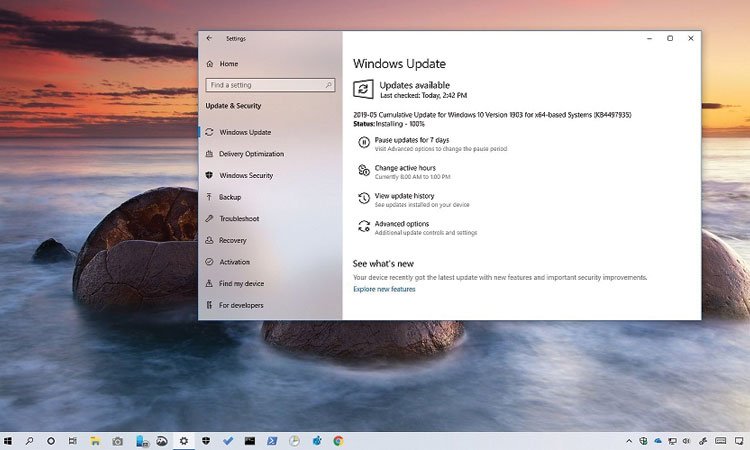Click the Updates available refresh icon
Screen dimensions: 750x450
click(x=363, y=90)
